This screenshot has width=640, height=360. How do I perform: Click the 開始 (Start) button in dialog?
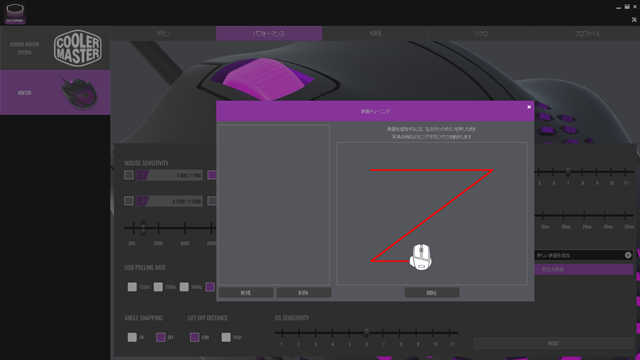click(x=432, y=293)
